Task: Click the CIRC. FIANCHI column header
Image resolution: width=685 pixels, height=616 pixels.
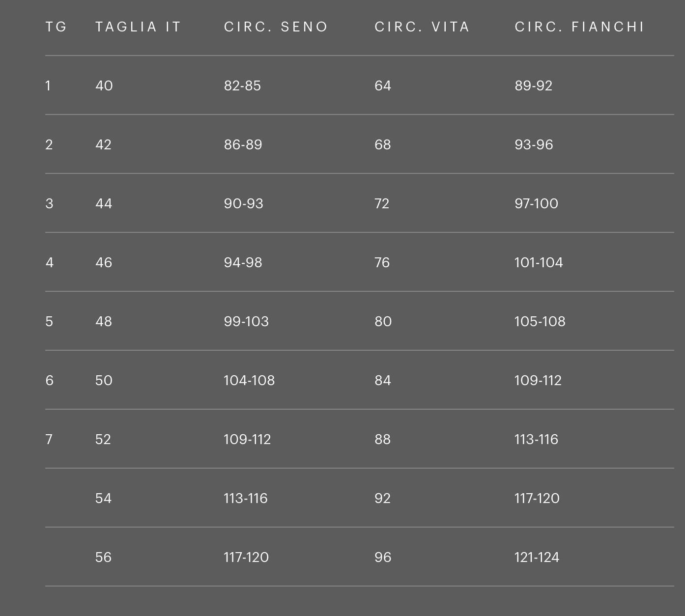Action: tap(579, 27)
